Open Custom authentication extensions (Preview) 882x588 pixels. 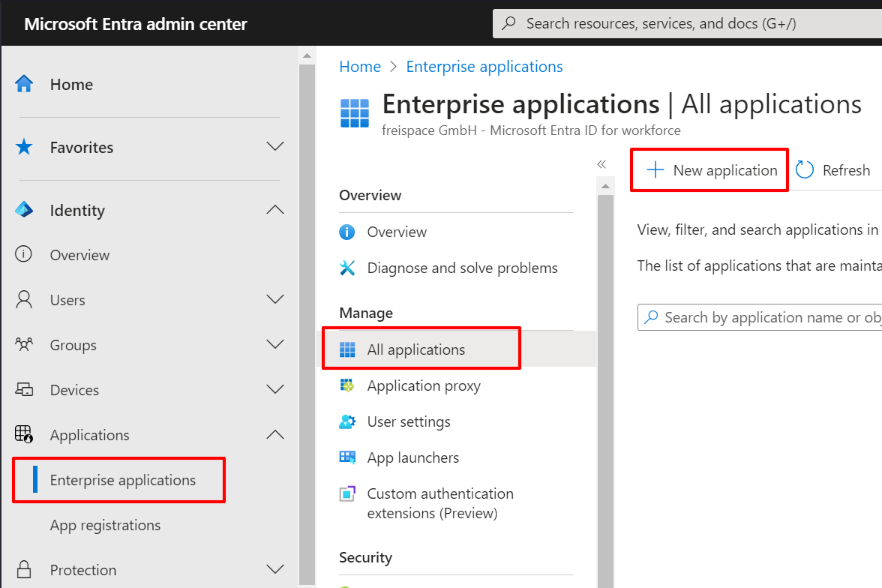coord(440,502)
